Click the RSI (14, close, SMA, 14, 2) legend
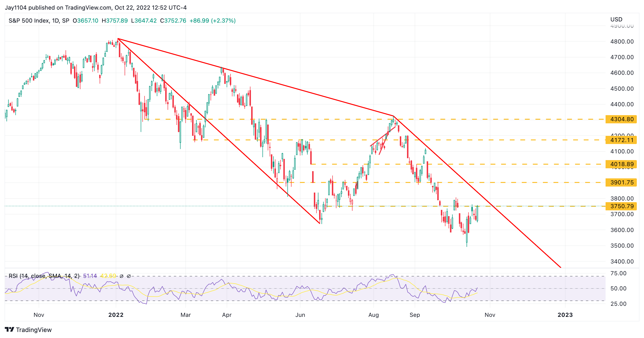The image size is (644, 338). click(x=44, y=276)
